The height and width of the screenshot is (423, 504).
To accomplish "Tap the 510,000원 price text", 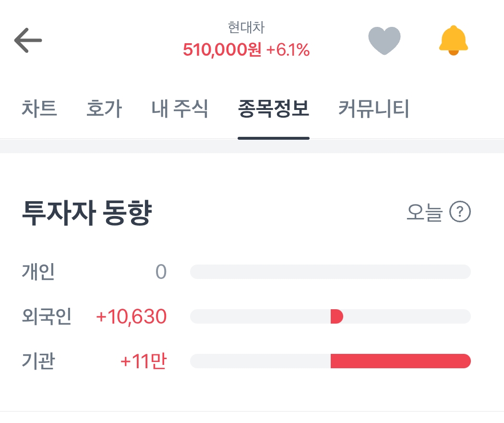I will click(222, 50).
